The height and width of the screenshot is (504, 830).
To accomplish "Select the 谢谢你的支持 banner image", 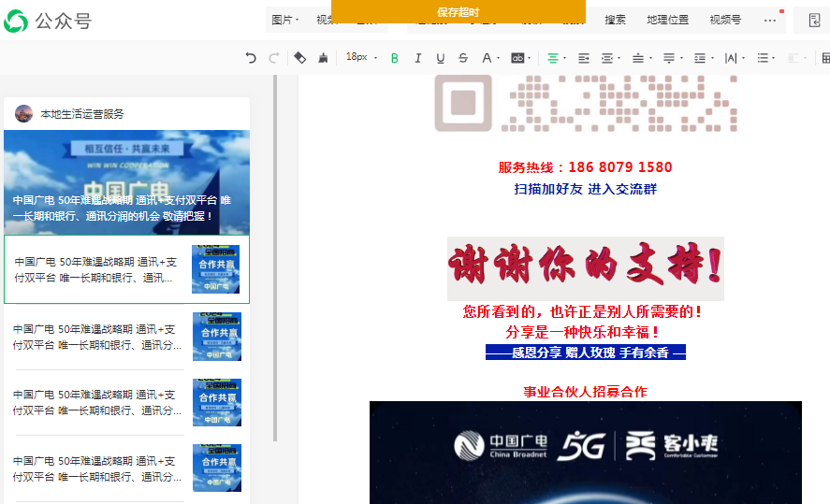I will [586, 268].
